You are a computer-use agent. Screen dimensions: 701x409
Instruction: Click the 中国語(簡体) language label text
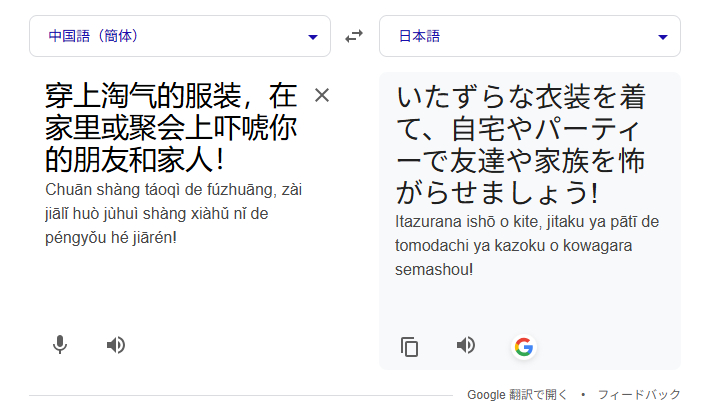pos(93,36)
